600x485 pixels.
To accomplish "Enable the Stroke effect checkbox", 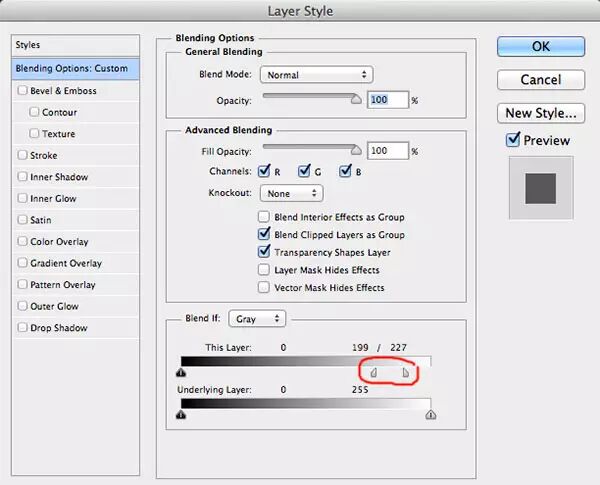I will click(23, 155).
